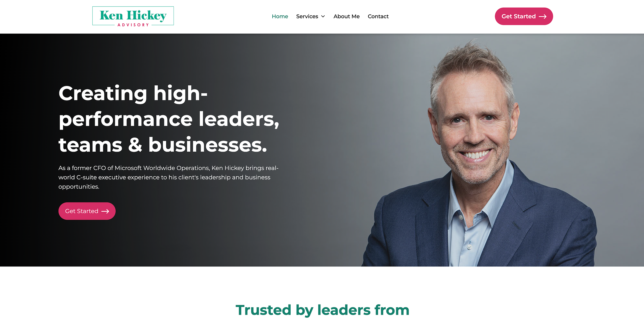Click the "performance leaders," headline line
The width and height of the screenshot is (644, 322).
(x=169, y=119)
